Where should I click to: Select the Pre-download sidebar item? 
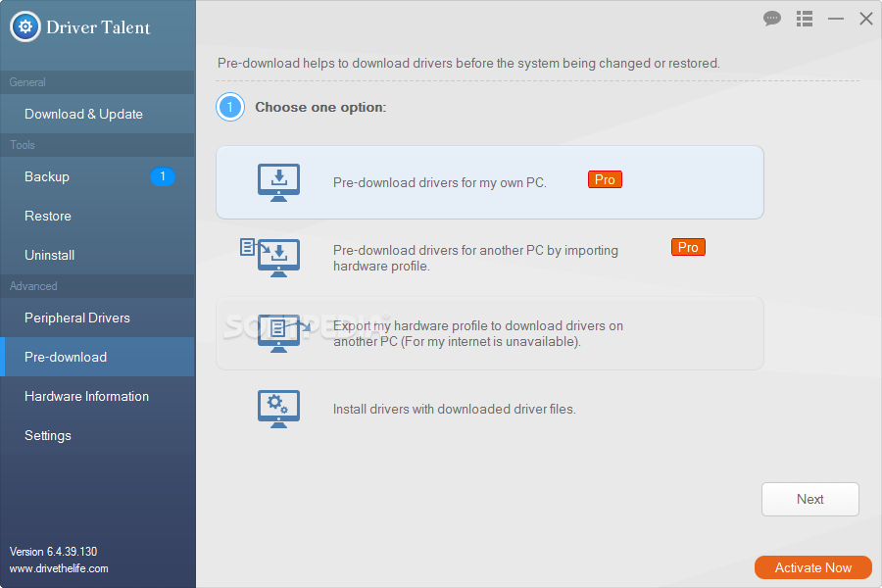point(97,357)
